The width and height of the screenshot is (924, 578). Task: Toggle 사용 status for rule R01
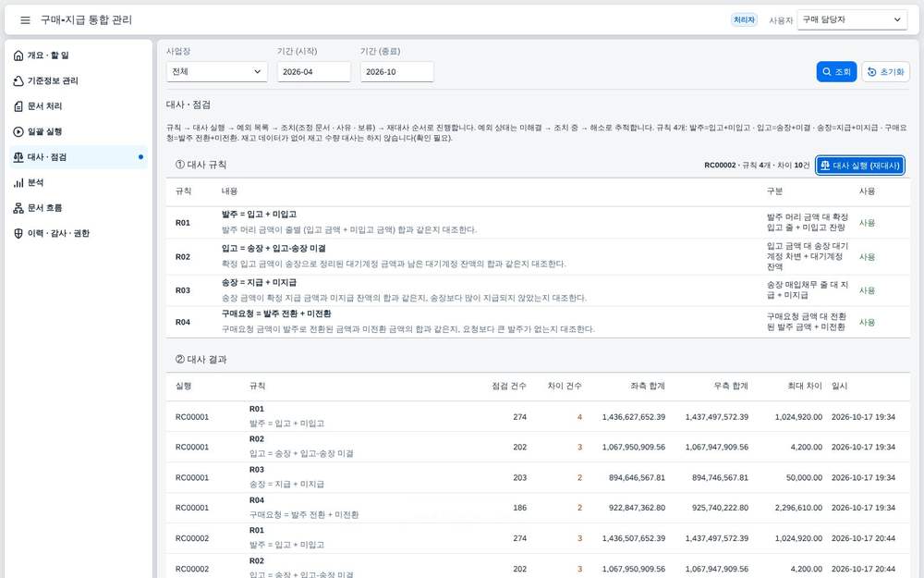867,223
